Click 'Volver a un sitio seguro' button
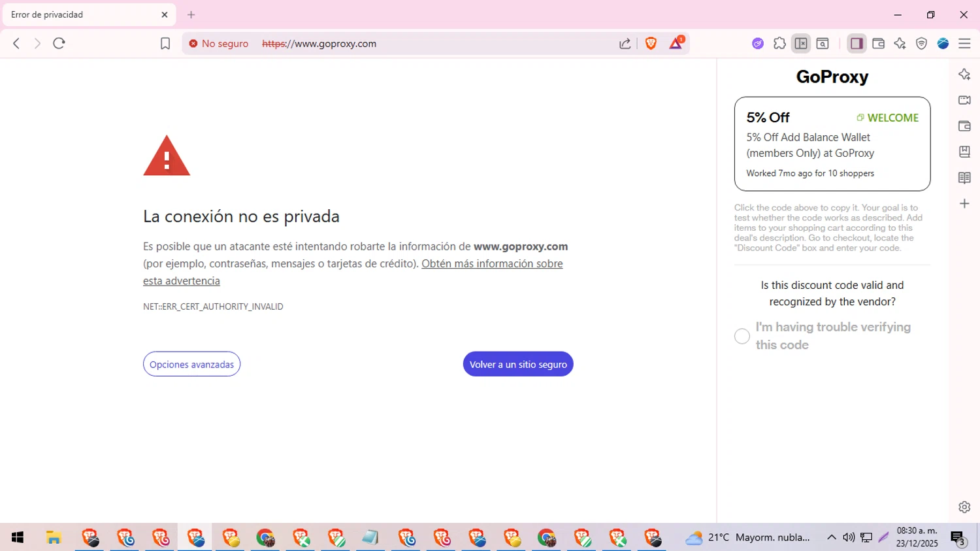The image size is (980, 551). (518, 364)
